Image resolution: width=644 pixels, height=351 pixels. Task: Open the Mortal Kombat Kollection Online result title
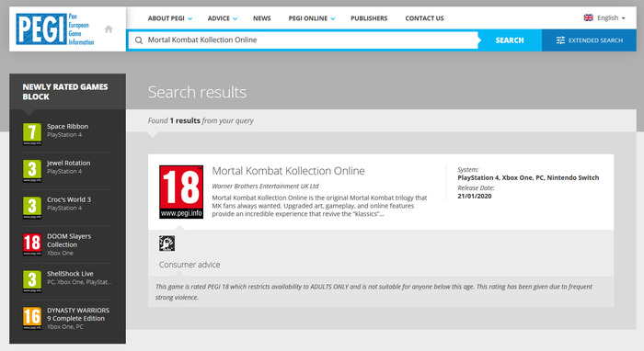pyautogui.click(x=288, y=171)
